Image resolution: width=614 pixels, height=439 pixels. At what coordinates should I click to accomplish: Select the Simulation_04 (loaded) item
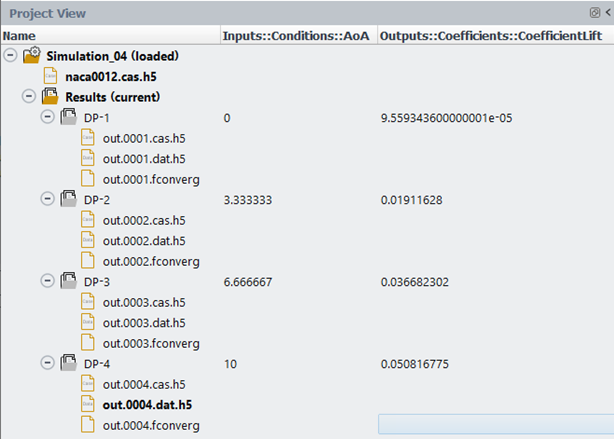pos(112,56)
